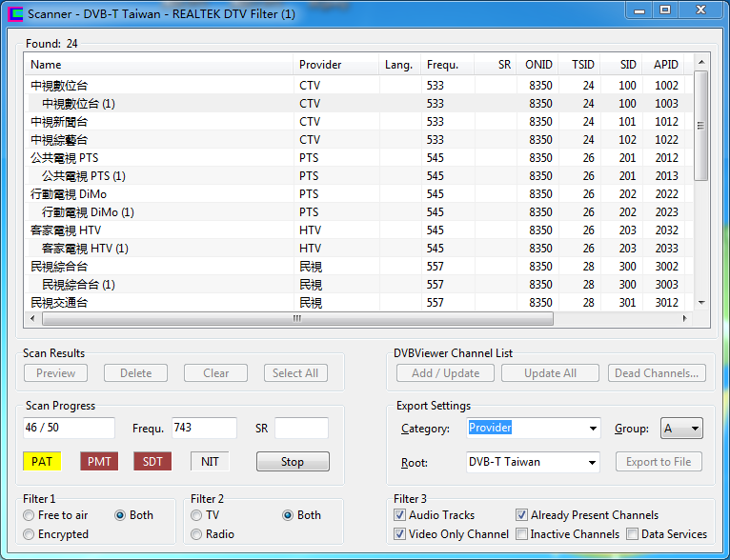Open Dead Channels dialog button
The width and height of the screenshot is (730, 560).
(x=657, y=373)
